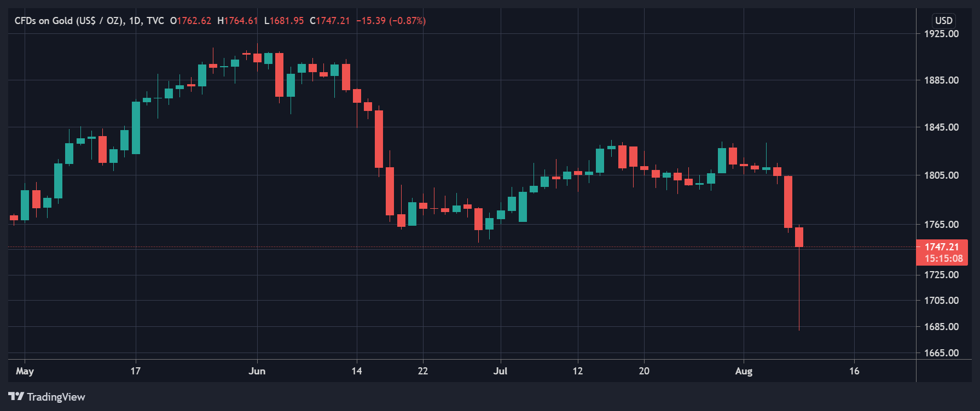Click the 14 date axis label
This screenshot has height=411, width=980.
point(357,371)
